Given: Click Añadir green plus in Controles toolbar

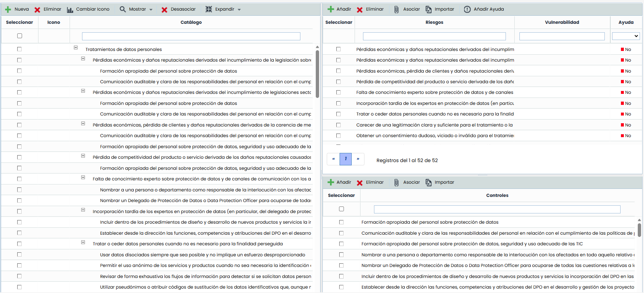Looking at the screenshot, I should click(x=331, y=183).
